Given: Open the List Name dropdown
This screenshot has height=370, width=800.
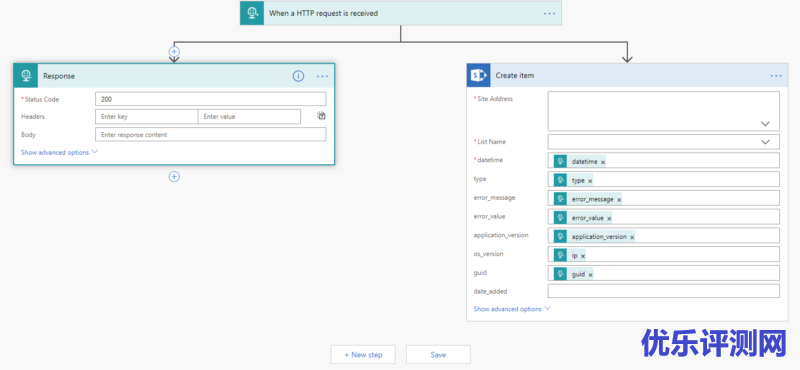Looking at the screenshot, I should tap(765, 142).
